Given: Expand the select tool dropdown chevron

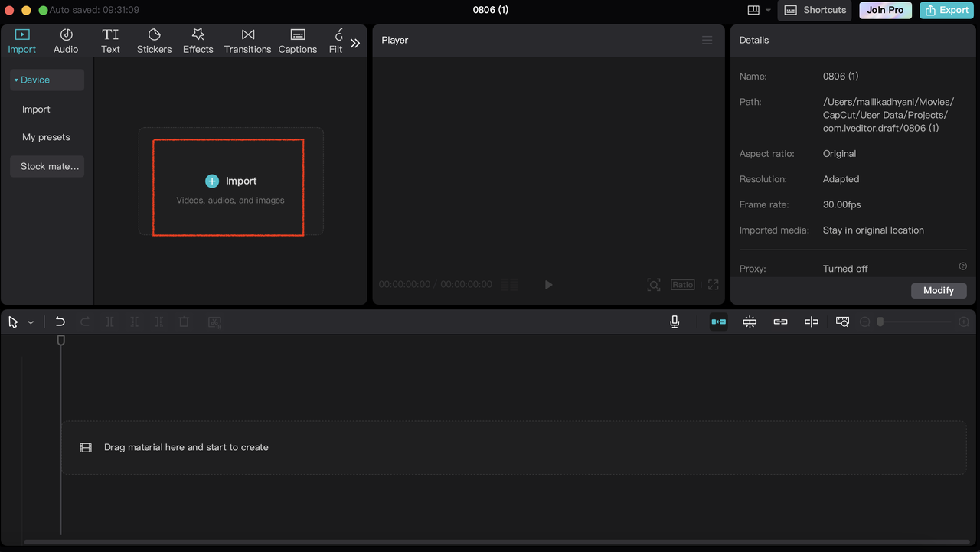Looking at the screenshot, I should pyautogui.click(x=31, y=322).
